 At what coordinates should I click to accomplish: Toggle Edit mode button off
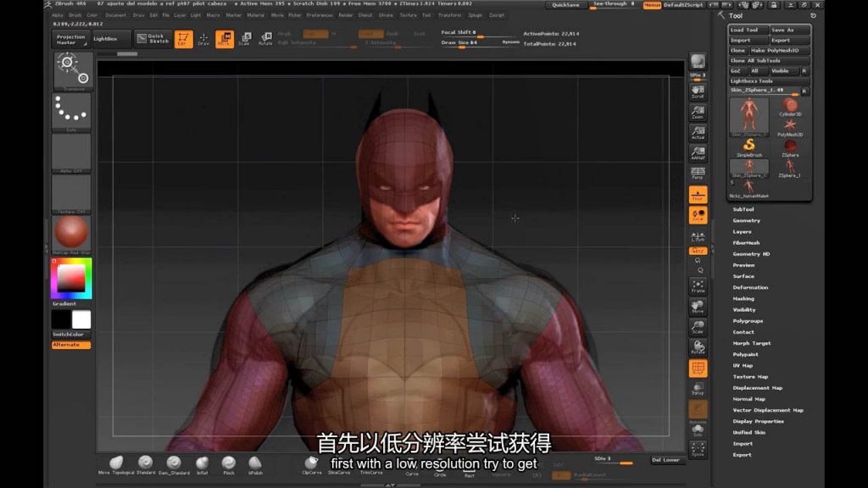click(183, 39)
